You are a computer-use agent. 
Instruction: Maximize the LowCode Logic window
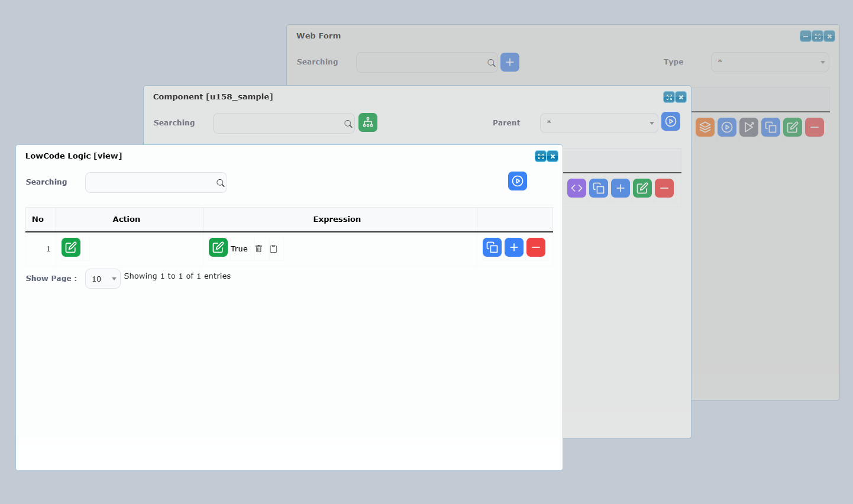coord(541,156)
